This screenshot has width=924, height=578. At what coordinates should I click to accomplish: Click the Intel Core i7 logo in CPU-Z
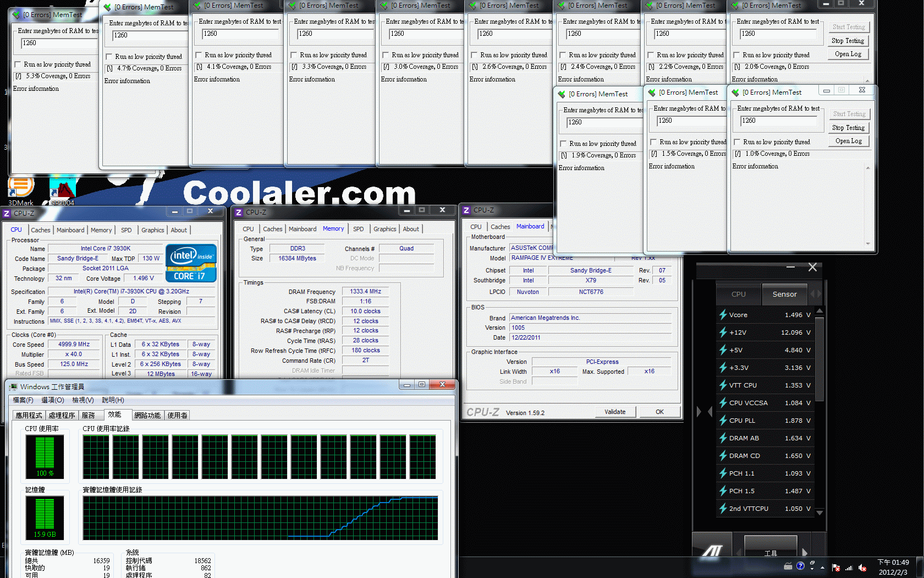pyautogui.click(x=191, y=263)
